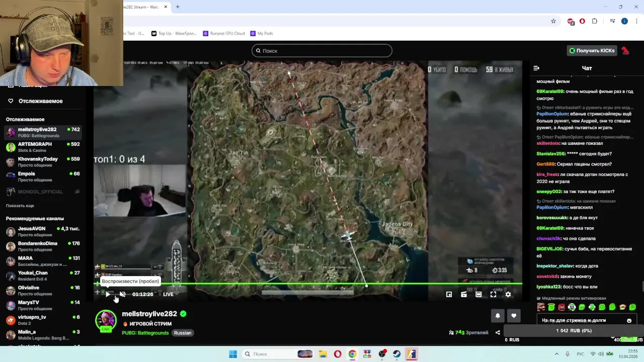
Task: Show hidden system tray icons chevron
Action: [556, 354]
